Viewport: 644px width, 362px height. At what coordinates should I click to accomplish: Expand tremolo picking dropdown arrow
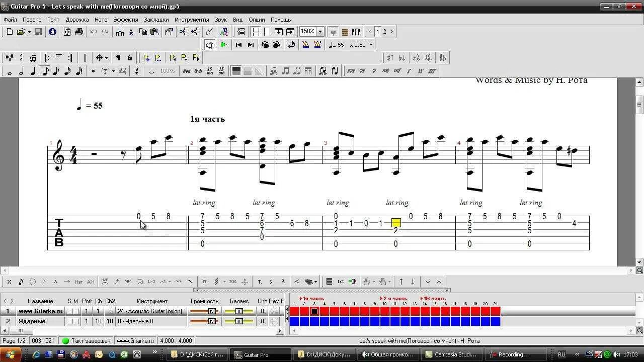point(224,282)
